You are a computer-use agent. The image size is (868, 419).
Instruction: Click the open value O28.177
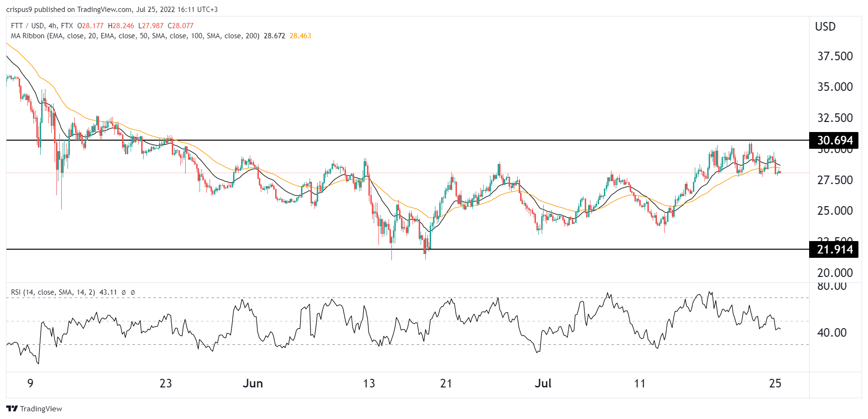(90, 26)
